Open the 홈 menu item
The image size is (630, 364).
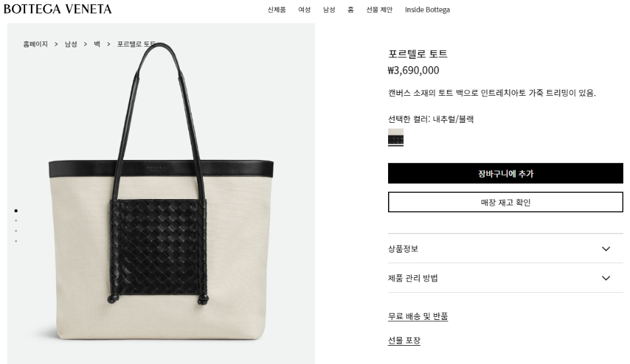pos(351,9)
